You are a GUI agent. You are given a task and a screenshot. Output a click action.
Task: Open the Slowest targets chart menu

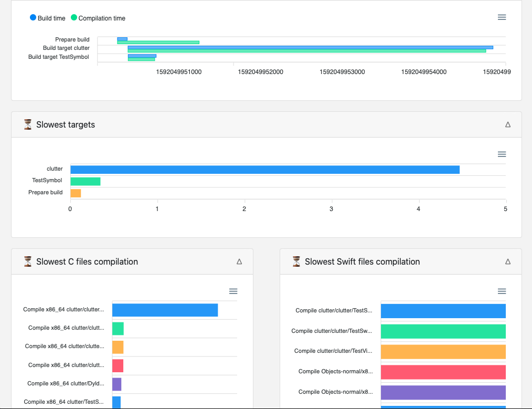502,154
